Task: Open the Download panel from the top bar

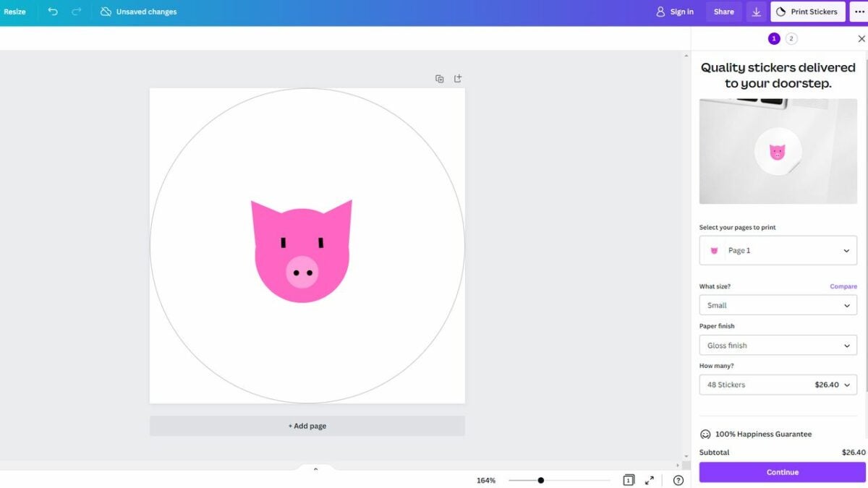Action: (756, 12)
